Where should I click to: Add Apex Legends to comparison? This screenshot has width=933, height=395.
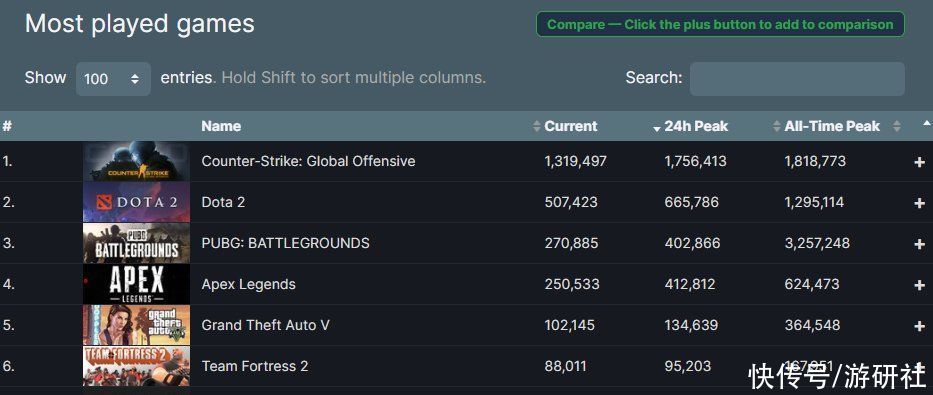(x=919, y=285)
